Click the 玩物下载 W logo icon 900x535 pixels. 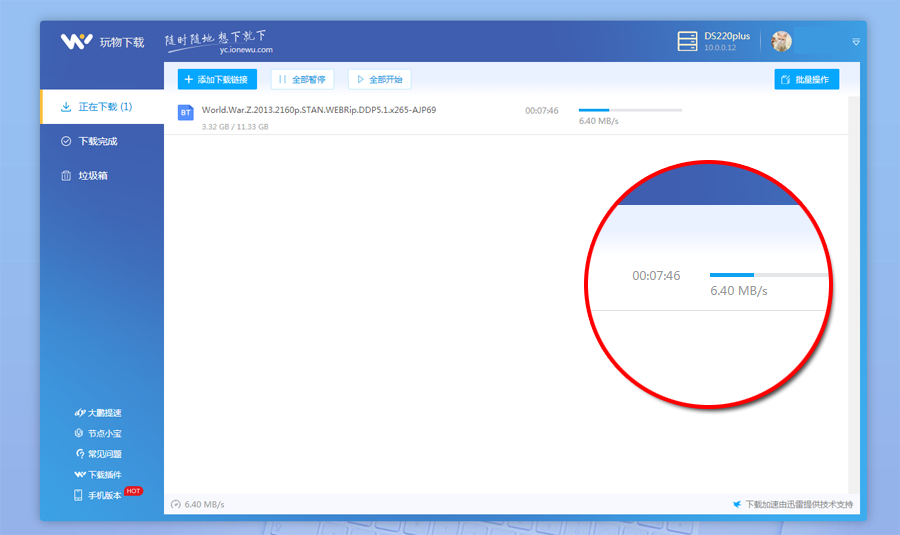click(x=76, y=41)
